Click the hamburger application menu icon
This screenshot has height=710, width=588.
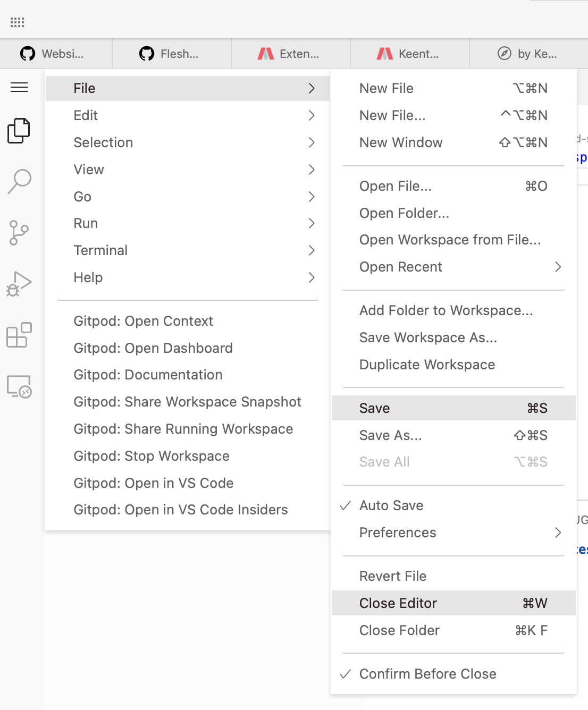(19, 87)
